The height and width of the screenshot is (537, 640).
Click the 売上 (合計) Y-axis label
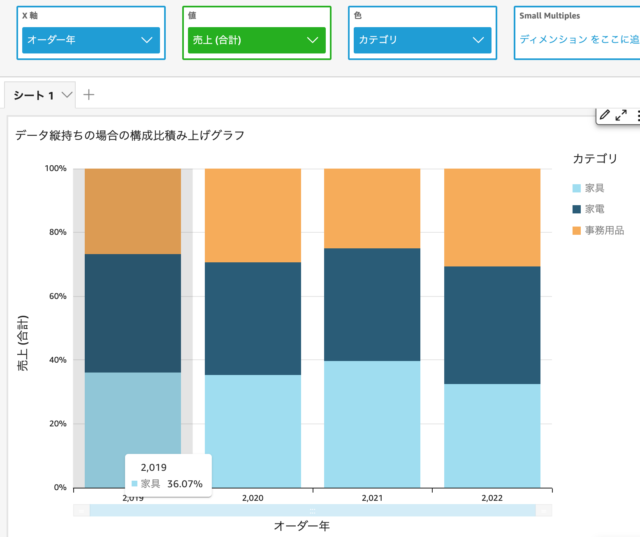pos(23,343)
